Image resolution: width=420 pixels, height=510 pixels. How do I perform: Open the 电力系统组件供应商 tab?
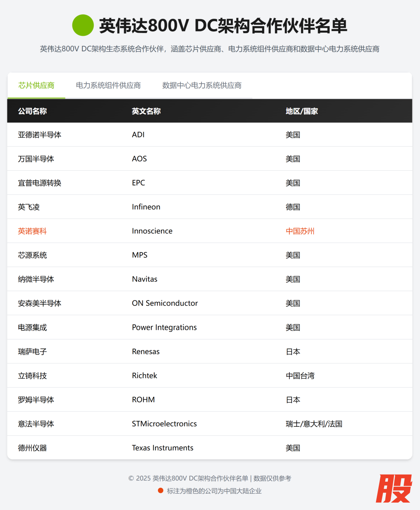pyautogui.click(x=108, y=86)
